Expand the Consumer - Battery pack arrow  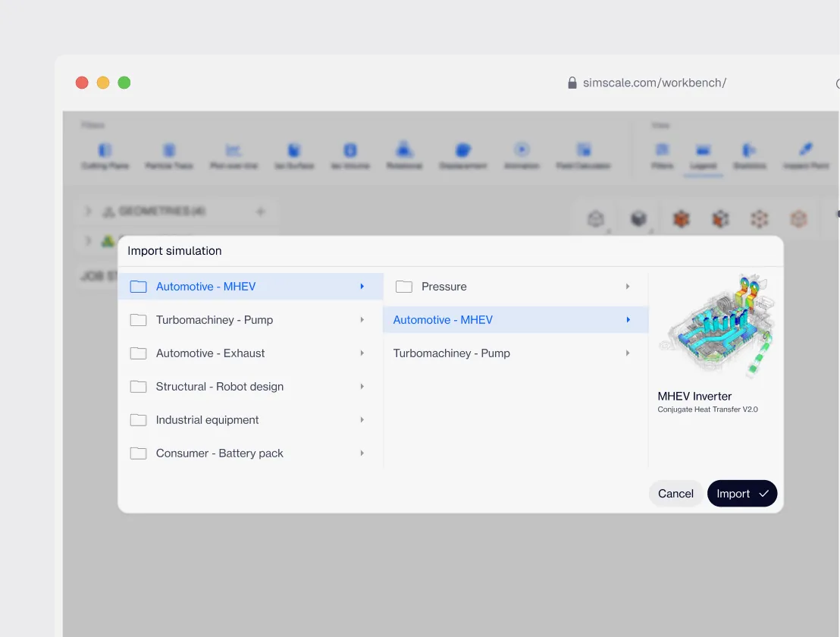click(x=362, y=453)
